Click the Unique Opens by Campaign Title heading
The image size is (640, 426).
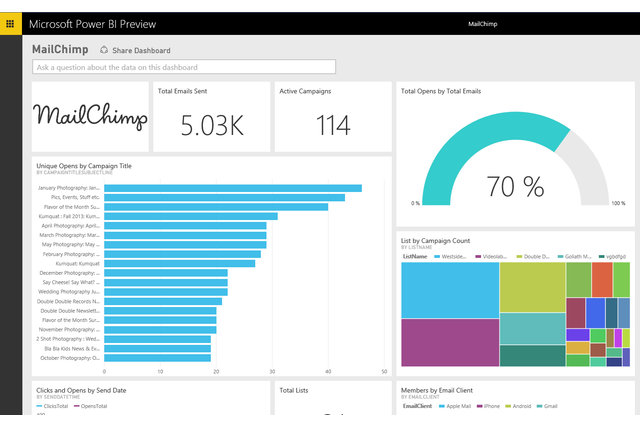[84, 166]
